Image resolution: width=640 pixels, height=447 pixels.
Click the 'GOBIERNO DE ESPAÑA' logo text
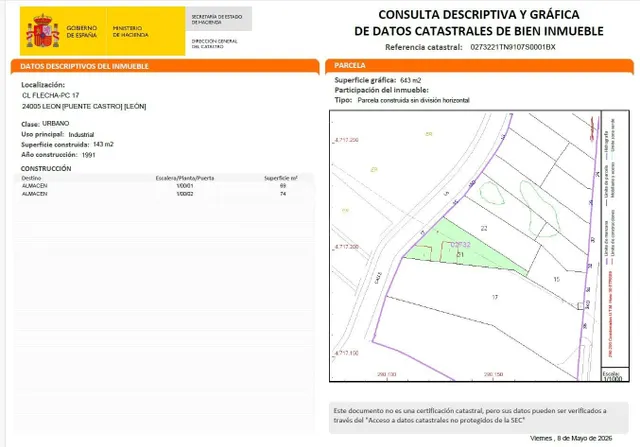click(82, 31)
